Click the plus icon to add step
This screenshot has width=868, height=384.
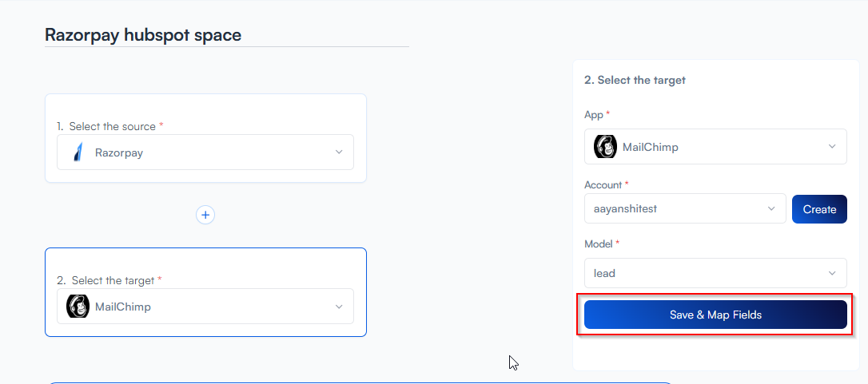pos(205,215)
